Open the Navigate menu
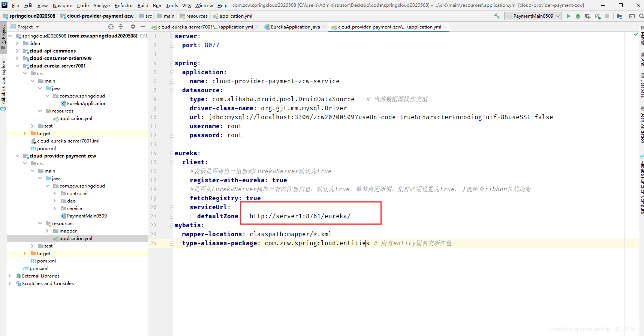Image resolution: width=644 pixels, height=336 pixels. click(x=62, y=5)
